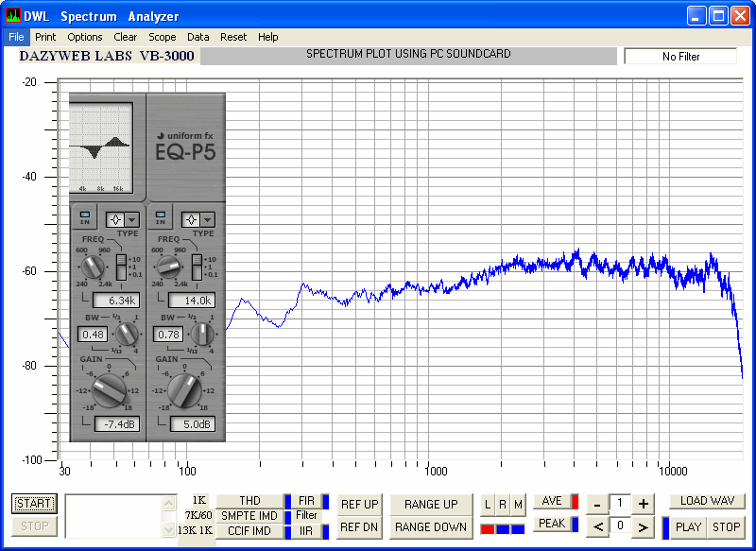Open the Help menu
Image resolution: width=756 pixels, height=551 pixels.
(x=268, y=37)
